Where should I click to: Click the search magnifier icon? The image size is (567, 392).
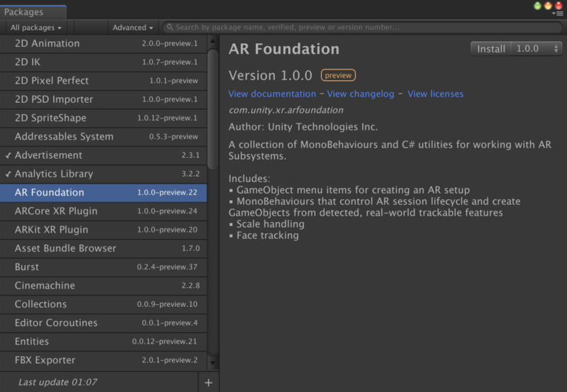pos(169,28)
